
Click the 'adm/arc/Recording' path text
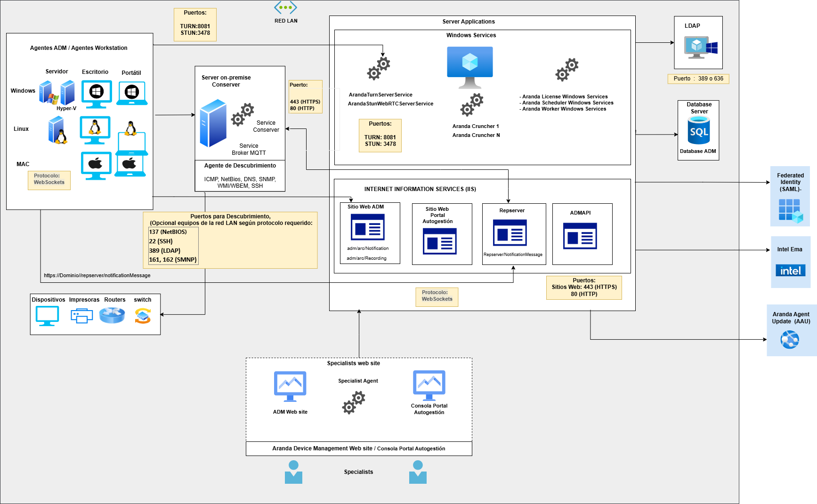click(366, 258)
